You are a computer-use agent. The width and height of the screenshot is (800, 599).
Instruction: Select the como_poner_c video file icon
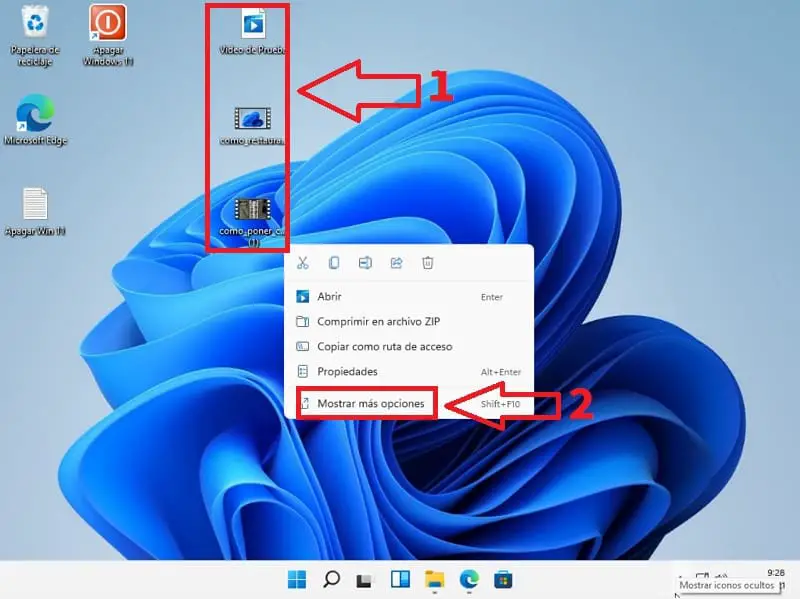(253, 222)
